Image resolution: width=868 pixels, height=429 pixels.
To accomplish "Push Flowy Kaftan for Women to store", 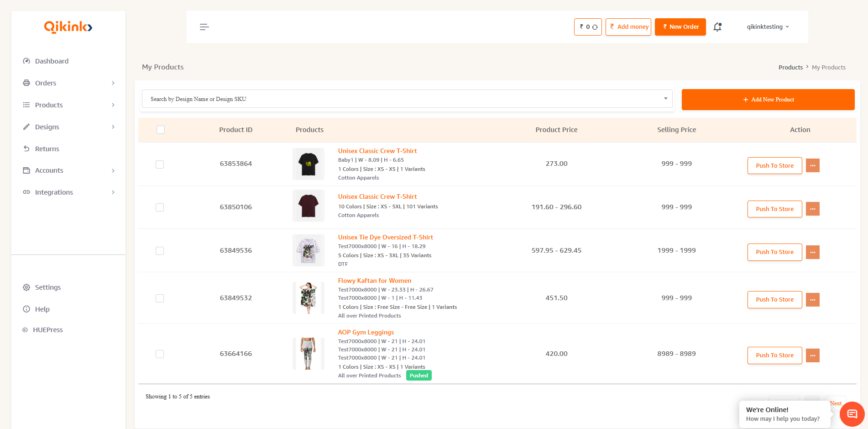I will point(774,300).
